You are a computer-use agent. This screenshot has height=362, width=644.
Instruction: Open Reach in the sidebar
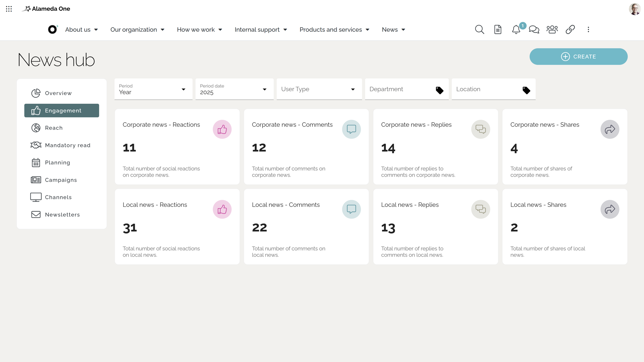point(62,128)
